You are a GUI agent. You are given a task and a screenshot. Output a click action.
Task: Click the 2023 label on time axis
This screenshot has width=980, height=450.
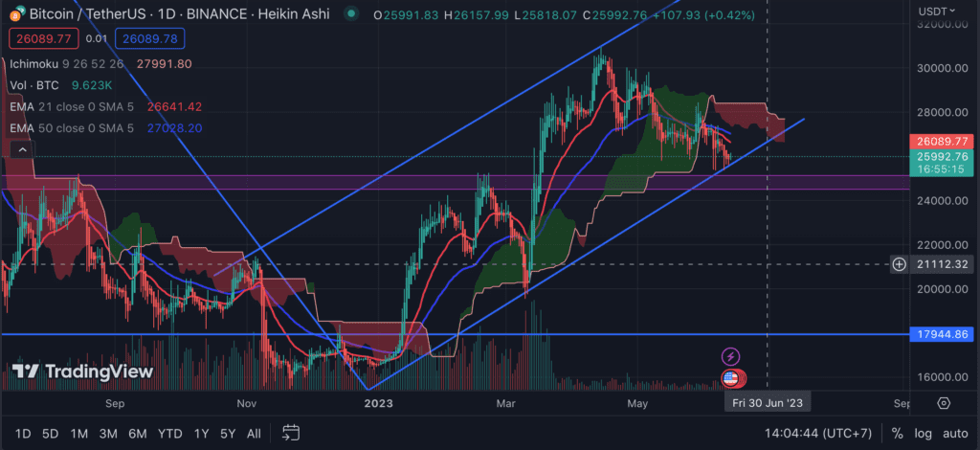coord(378,404)
